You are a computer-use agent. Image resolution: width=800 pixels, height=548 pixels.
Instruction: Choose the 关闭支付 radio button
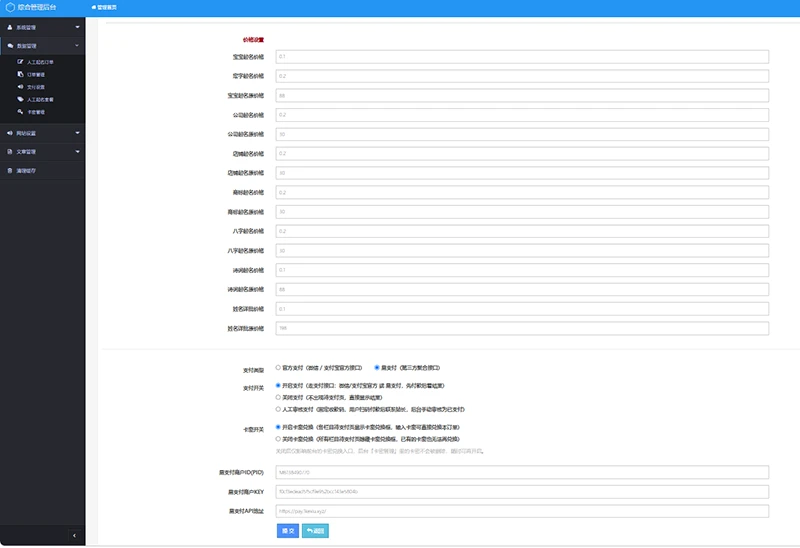278,397
